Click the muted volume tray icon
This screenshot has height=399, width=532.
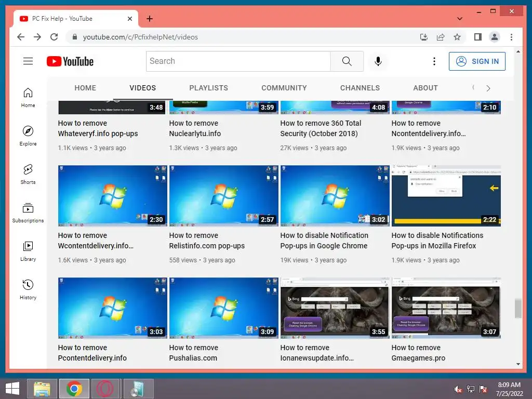pyautogui.click(x=458, y=389)
